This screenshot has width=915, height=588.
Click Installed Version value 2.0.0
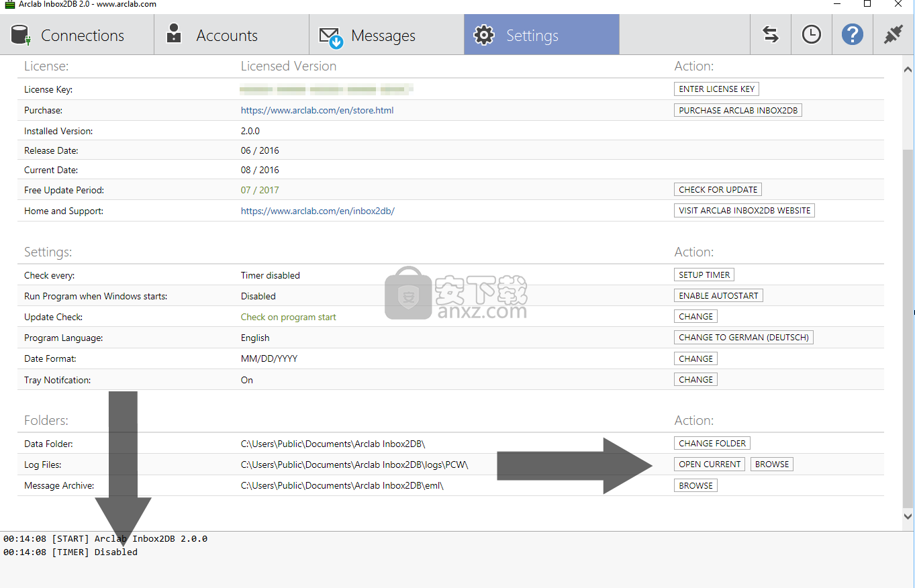point(250,131)
